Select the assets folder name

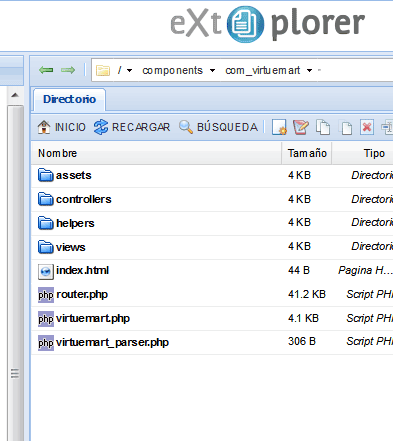pyautogui.click(x=74, y=175)
